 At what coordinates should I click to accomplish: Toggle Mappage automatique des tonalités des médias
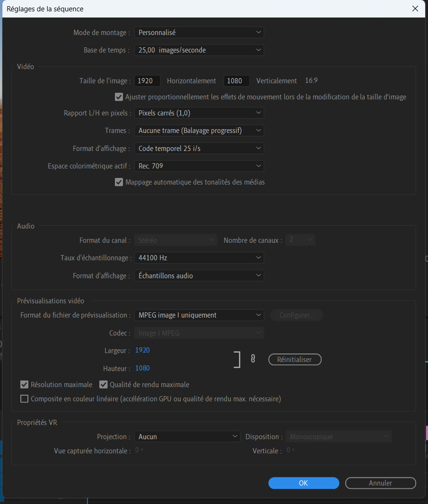pos(119,182)
